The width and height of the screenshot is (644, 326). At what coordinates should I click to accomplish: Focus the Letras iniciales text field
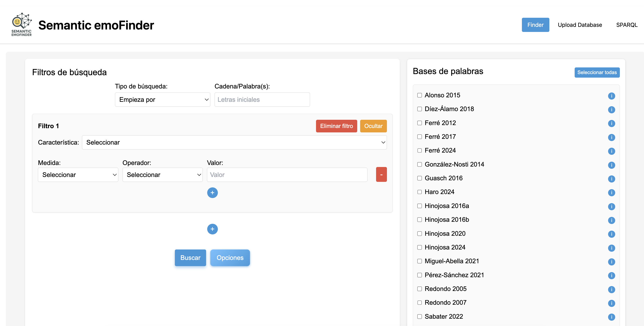[x=262, y=100]
